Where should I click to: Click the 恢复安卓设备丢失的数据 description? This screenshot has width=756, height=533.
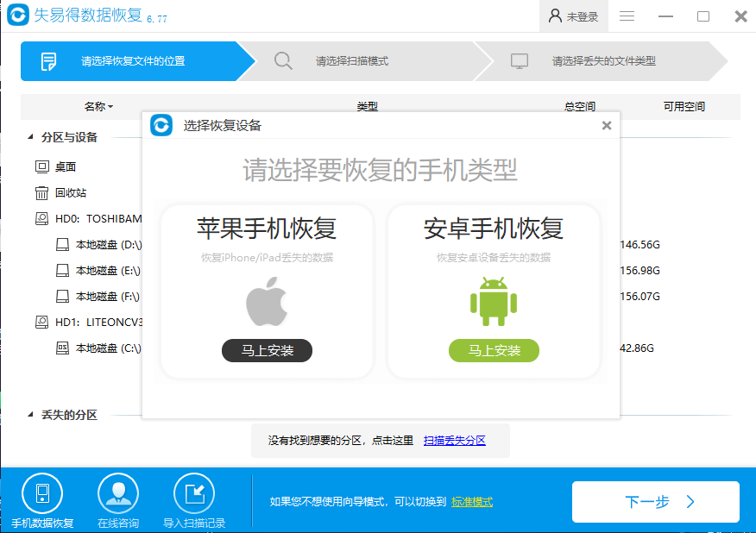pyautogui.click(x=494, y=258)
